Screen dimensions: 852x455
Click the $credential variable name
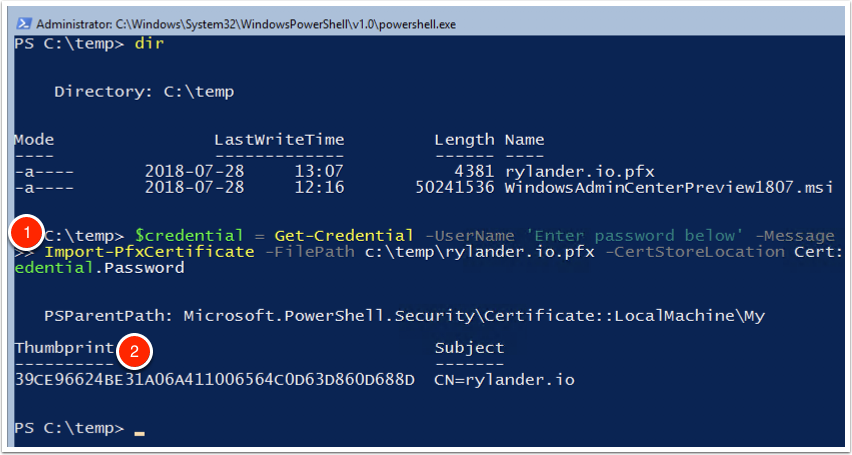coord(188,236)
